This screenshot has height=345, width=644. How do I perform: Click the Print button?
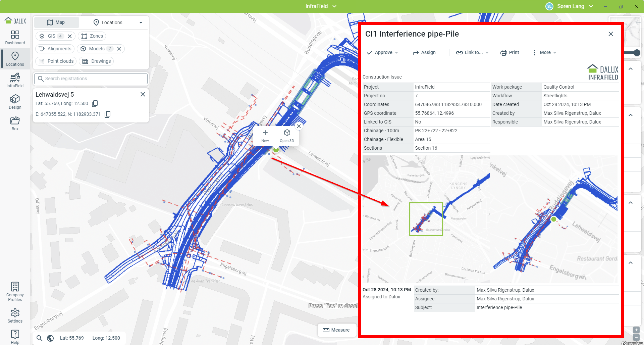tap(510, 53)
